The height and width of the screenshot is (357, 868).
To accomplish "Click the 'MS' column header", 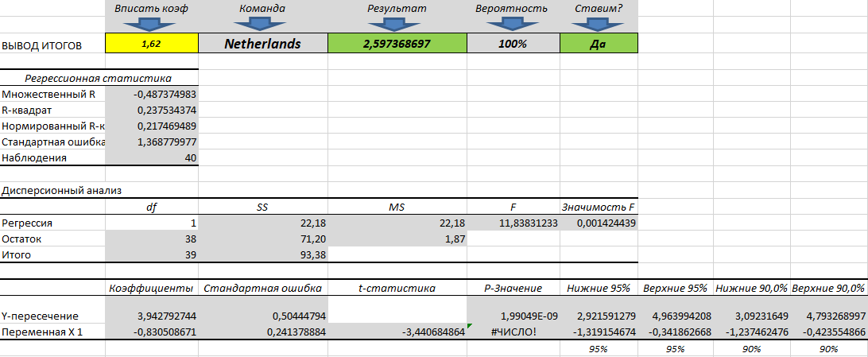I will [x=397, y=207].
